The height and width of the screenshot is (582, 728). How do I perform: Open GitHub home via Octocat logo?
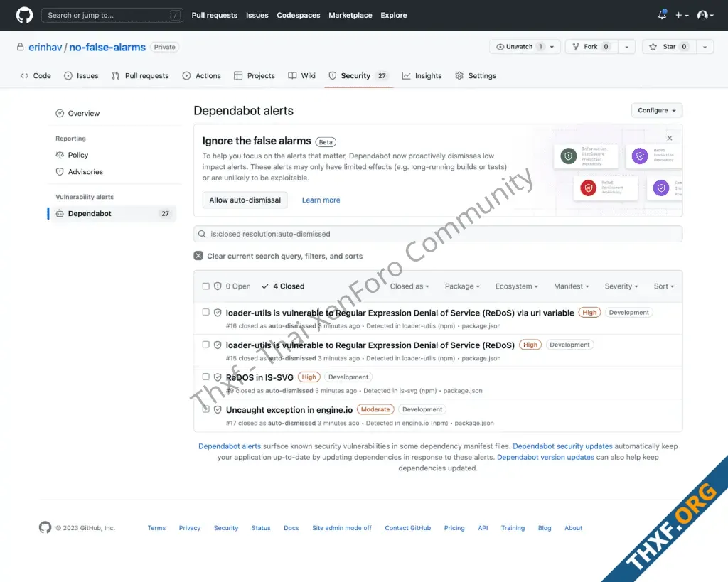coord(24,15)
